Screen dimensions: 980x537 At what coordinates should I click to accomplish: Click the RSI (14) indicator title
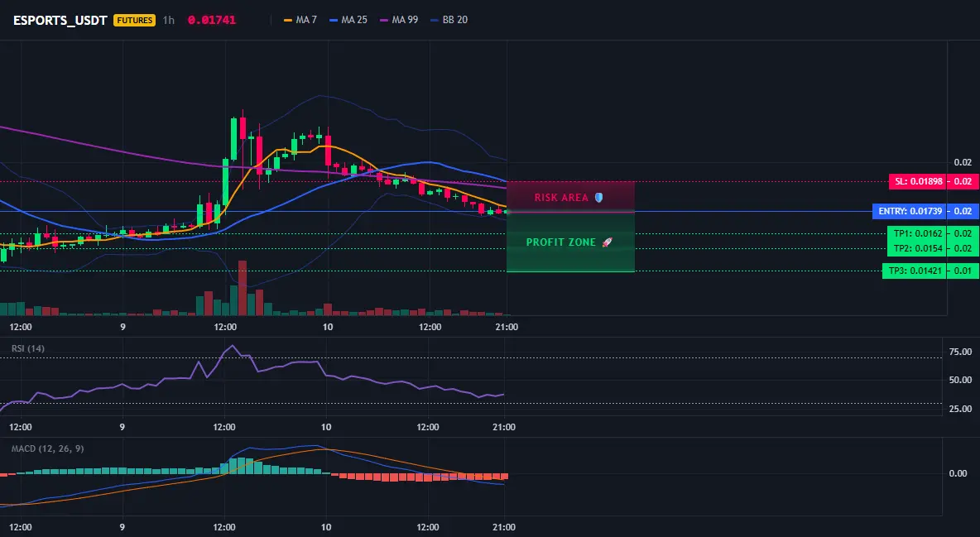pyautogui.click(x=28, y=348)
